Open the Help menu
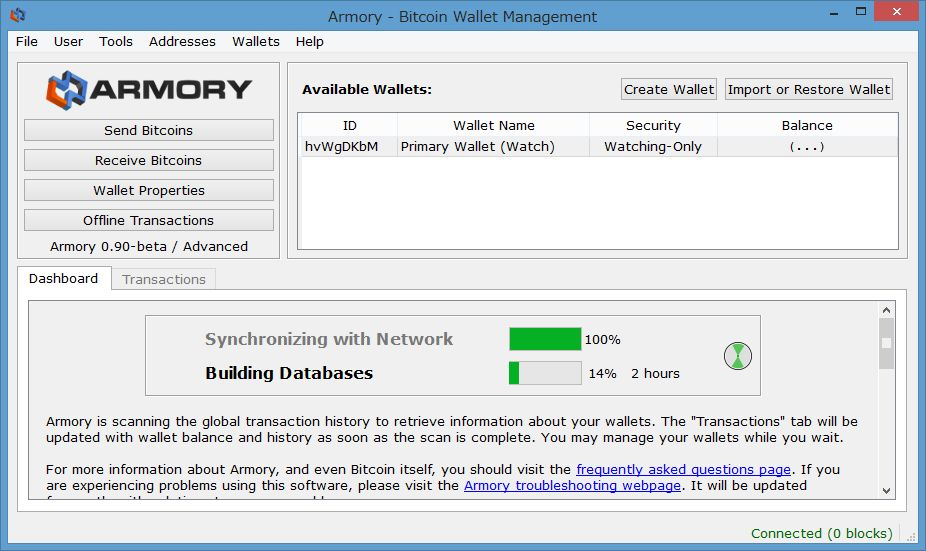This screenshot has width=926, height=551. tap(309, 41)
